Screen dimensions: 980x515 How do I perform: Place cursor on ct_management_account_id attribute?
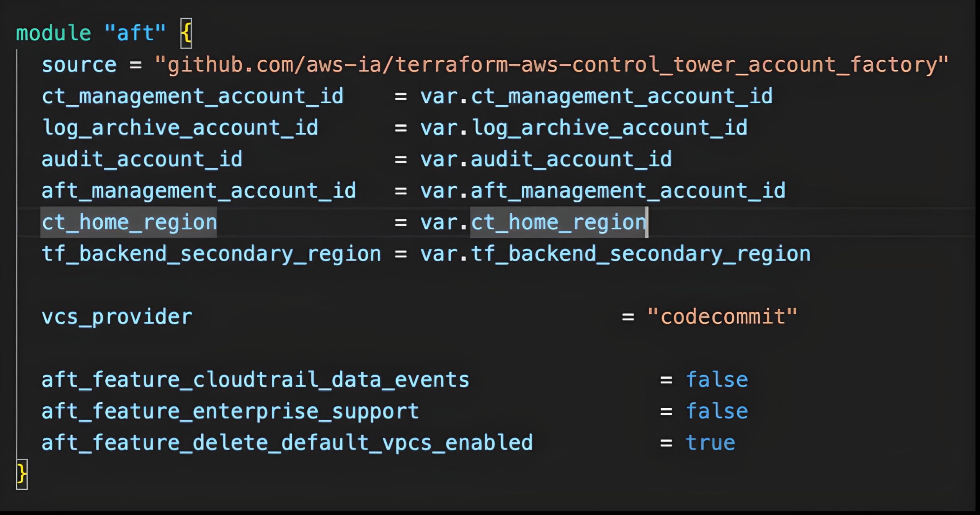[193, 96]
